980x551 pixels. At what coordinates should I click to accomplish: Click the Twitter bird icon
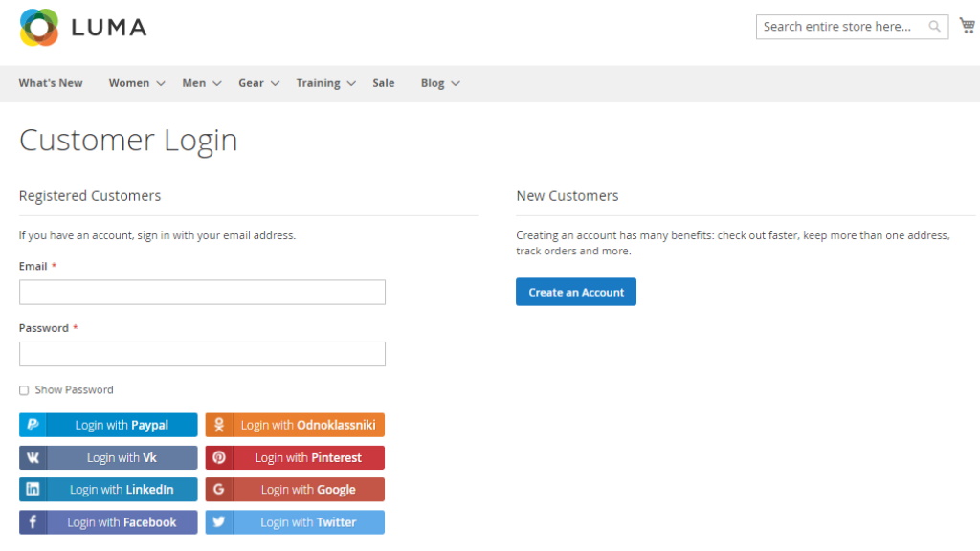219,522
